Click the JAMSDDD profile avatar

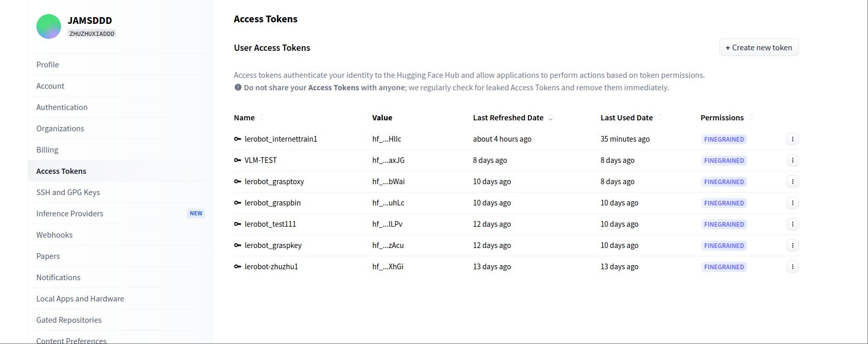49,26
